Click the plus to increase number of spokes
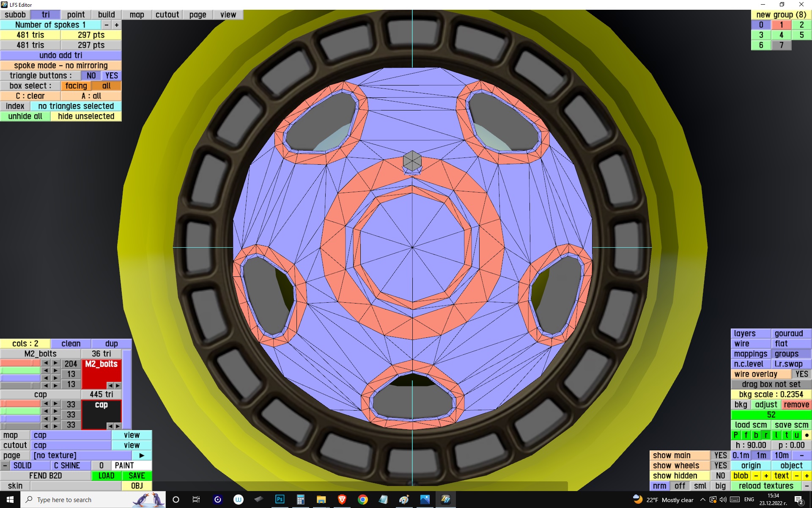The height and width of the screenshot is (508, 812). point(117,25)
